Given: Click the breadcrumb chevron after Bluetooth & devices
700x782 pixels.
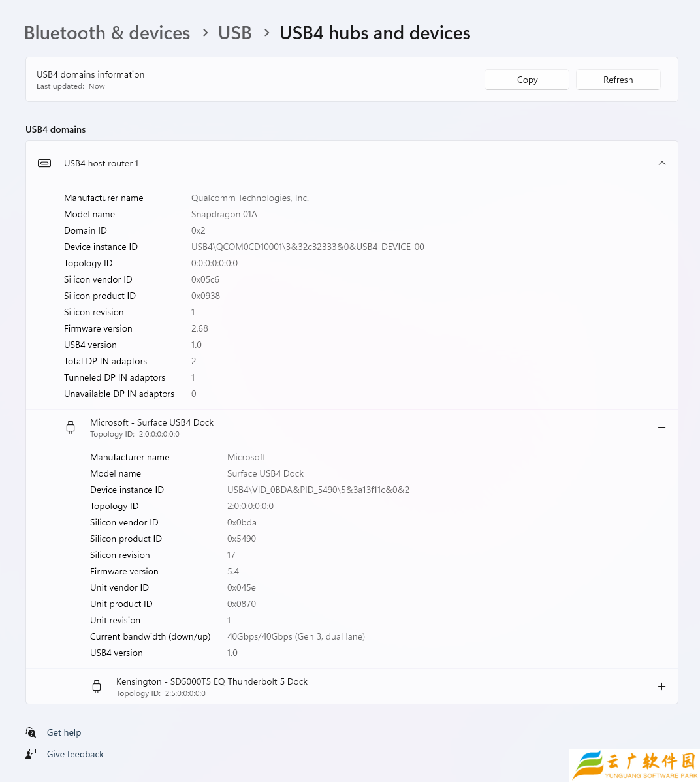Looking at the screenshot, I should 205,33.
